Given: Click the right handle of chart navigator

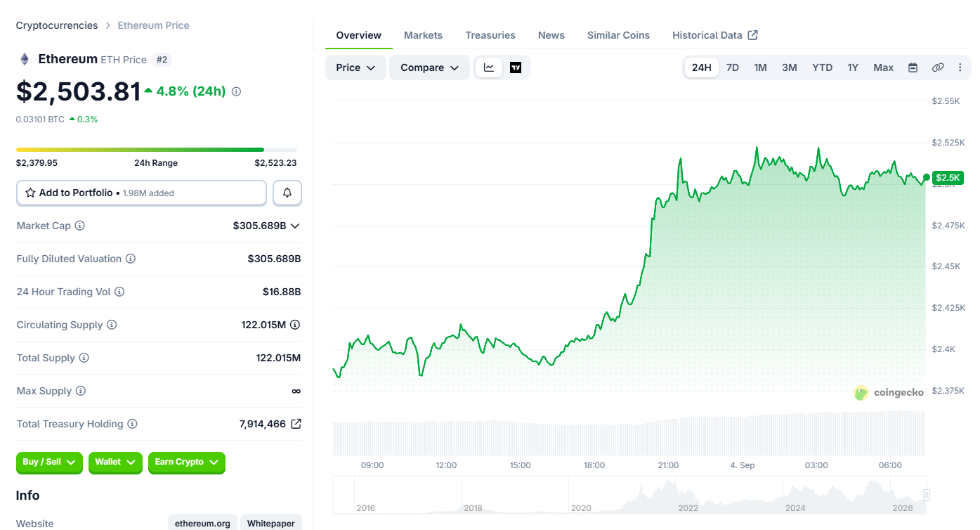Looking at the screenshot, I should (927, 495).
